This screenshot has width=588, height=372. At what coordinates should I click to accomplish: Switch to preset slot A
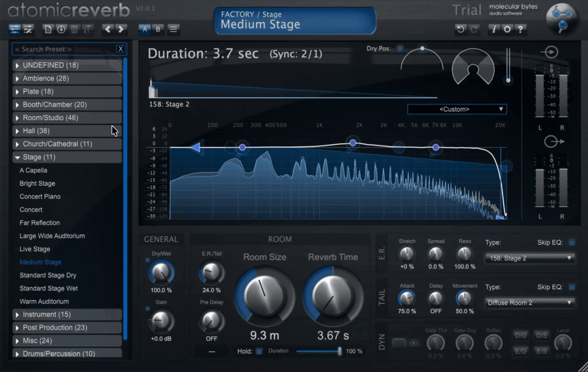coord(145,29)
